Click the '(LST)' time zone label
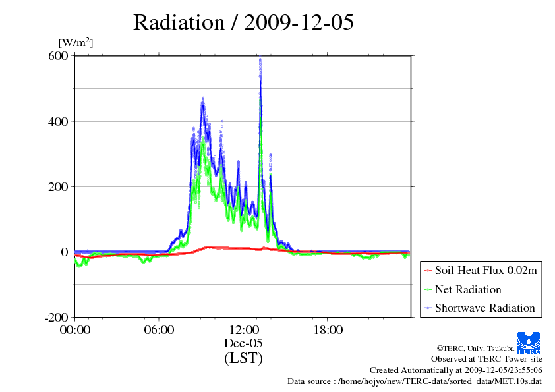 coord(243,358)
